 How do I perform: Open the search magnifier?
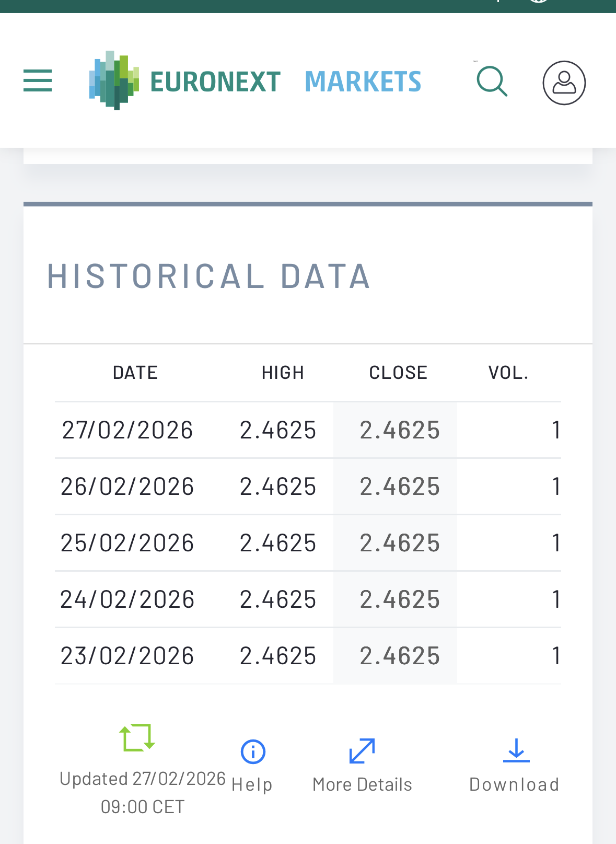coord(492,82)
